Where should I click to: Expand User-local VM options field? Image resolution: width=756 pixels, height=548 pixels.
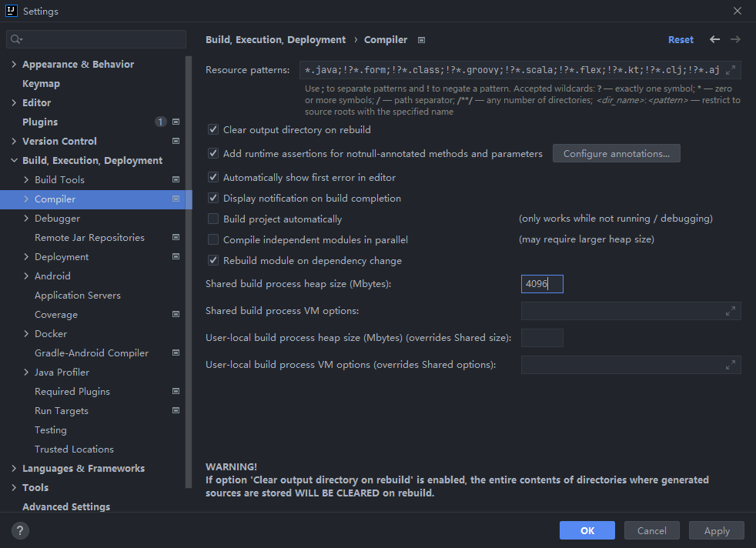[x=731, y=366]
